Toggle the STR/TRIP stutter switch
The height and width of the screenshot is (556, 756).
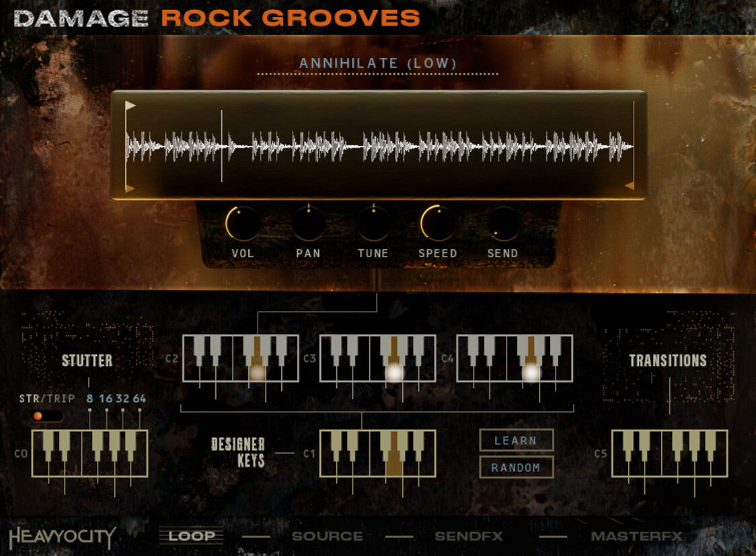(47, 416)
